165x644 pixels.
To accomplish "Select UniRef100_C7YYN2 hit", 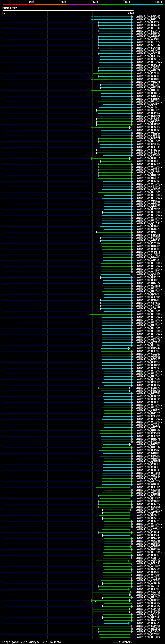I will point(148,155).
